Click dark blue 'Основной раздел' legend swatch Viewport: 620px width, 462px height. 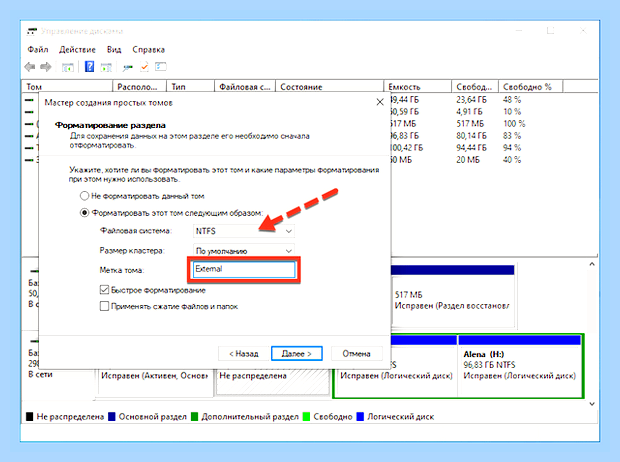[x=112, y=417]
